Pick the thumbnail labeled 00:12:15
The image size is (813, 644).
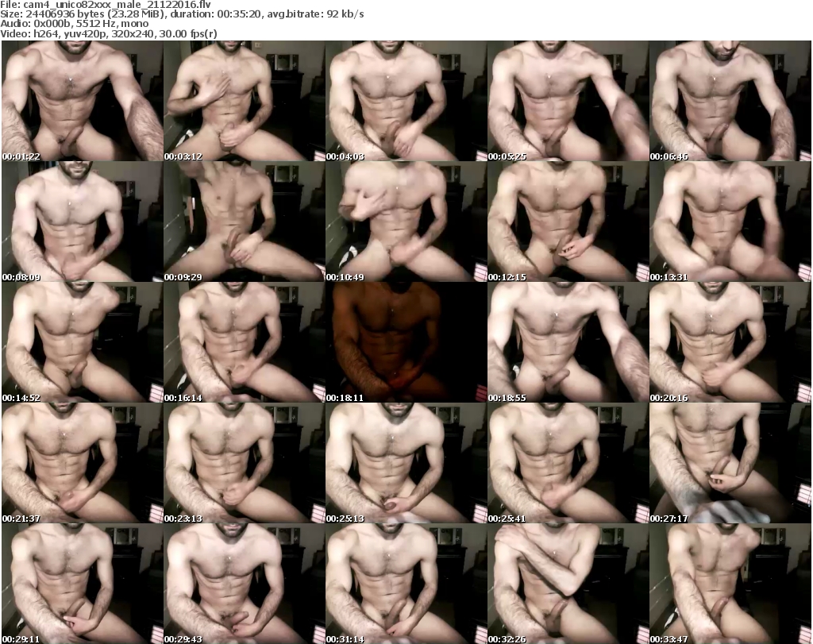(568, 222)
